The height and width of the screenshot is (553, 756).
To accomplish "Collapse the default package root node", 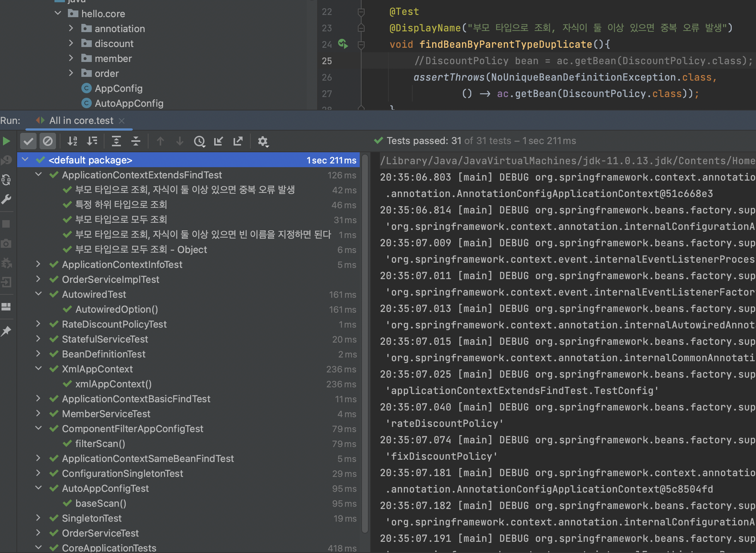I will (x=25, y=160).
